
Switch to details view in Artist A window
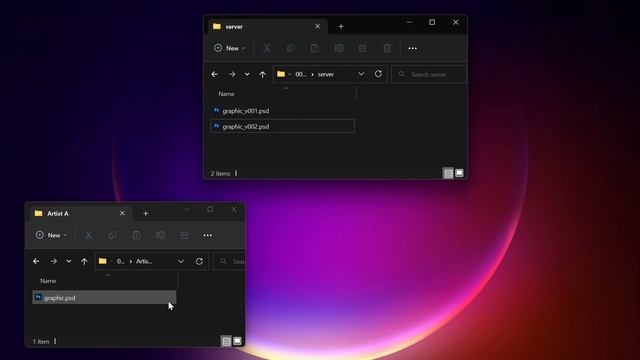226,341
